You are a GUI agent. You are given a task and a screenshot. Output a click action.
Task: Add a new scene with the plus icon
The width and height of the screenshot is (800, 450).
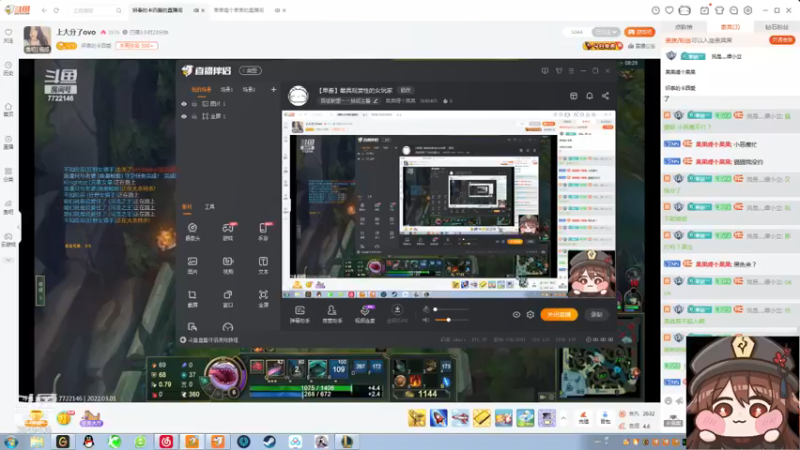pos(273,90)
